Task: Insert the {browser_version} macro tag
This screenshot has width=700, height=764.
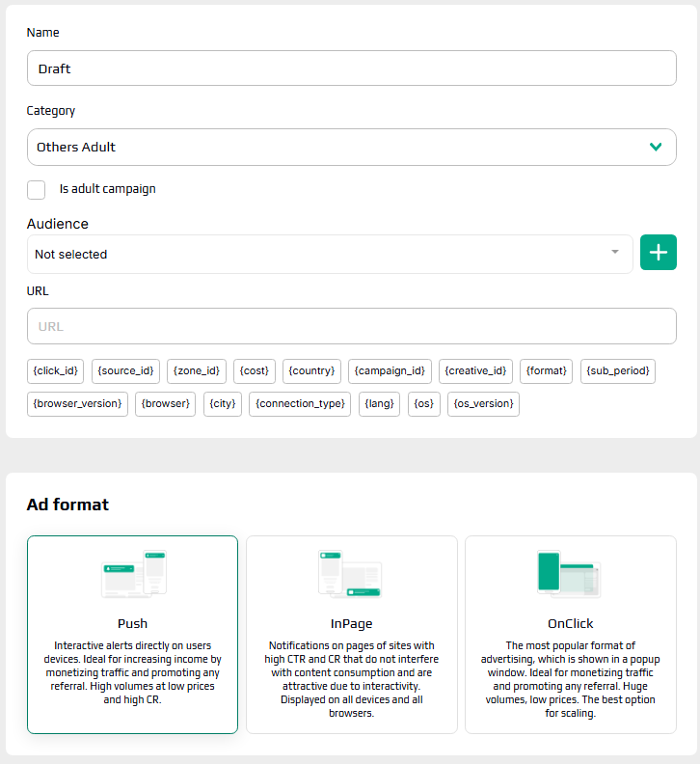Action: [x=77, y=404]
